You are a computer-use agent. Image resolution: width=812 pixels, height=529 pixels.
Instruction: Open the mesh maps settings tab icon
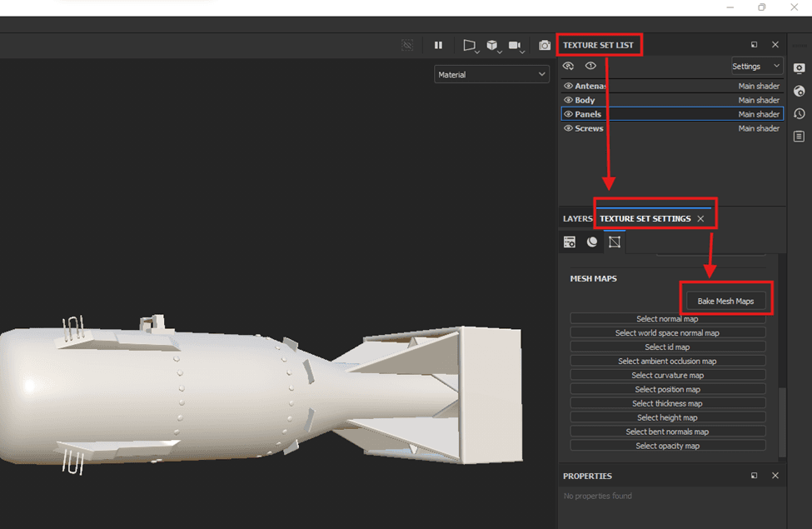pos(615,242)
